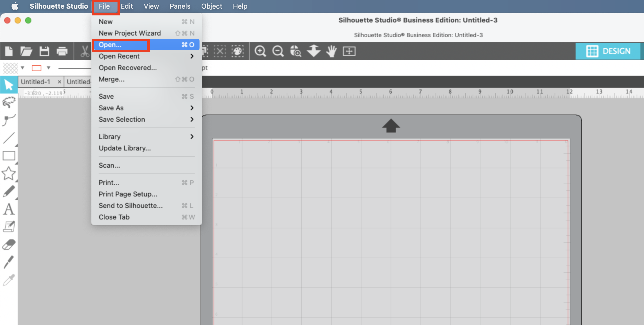Activate the Pan hand tool
Screen dimensions: 644x325
point(331,51)
